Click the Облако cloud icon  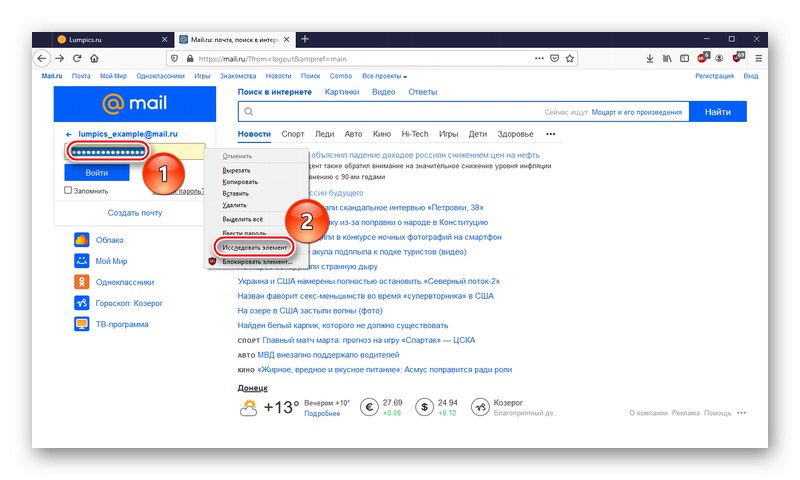[82, 240]
